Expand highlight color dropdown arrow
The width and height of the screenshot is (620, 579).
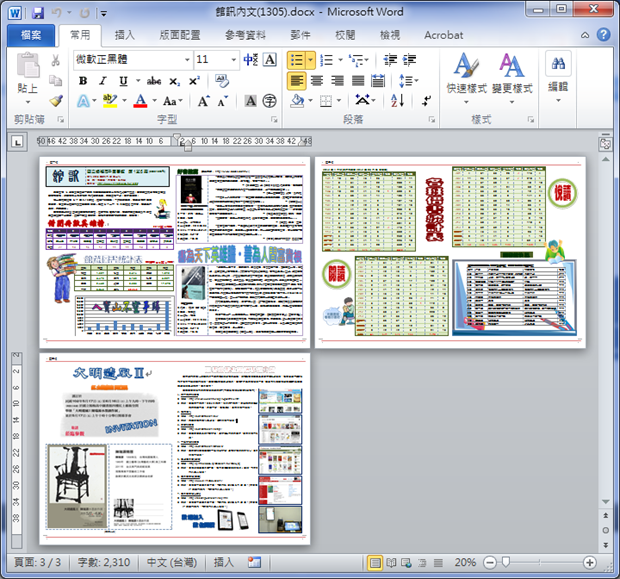point(124,101)
